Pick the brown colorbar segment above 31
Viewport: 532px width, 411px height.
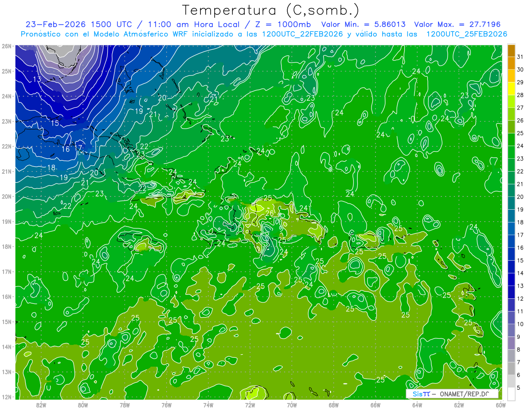tap(511, 51)
